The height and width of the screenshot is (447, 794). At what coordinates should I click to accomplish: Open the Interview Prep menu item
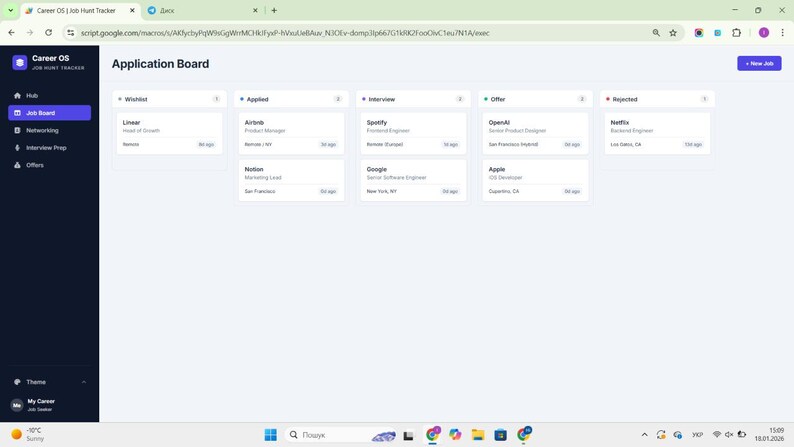(50, 148)
